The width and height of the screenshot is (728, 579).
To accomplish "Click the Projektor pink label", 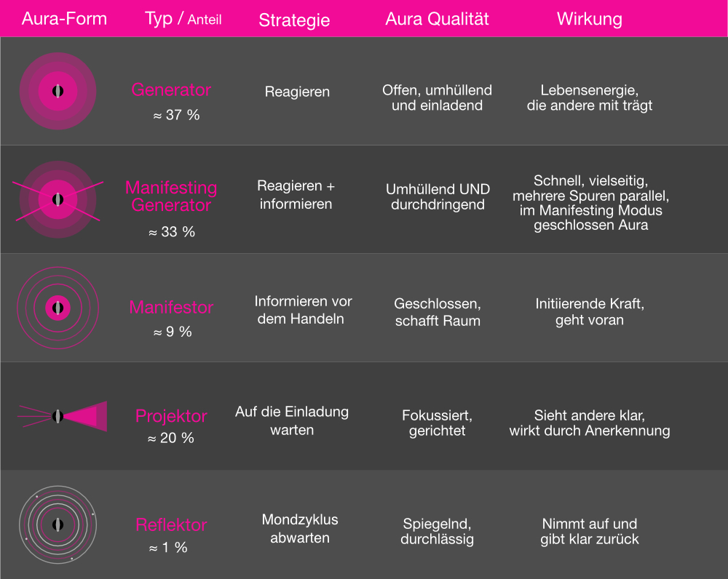I will [x=171, y=416].
